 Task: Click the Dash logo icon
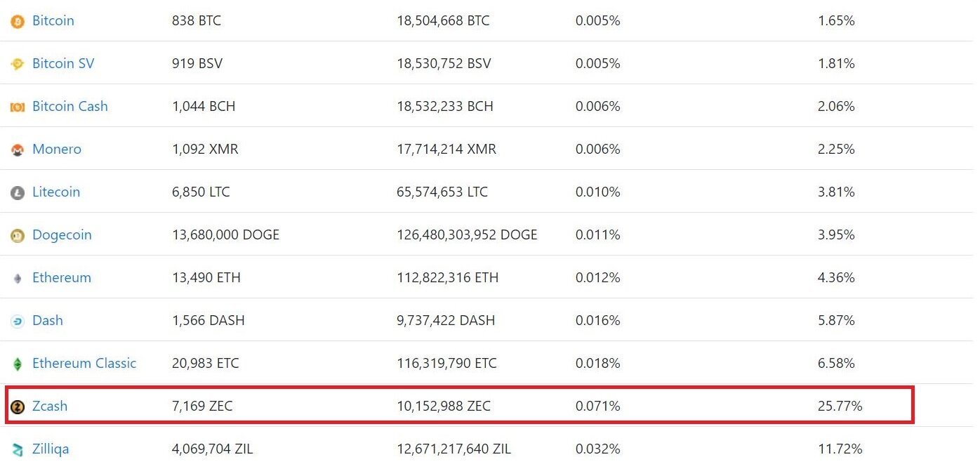(18, 322)
